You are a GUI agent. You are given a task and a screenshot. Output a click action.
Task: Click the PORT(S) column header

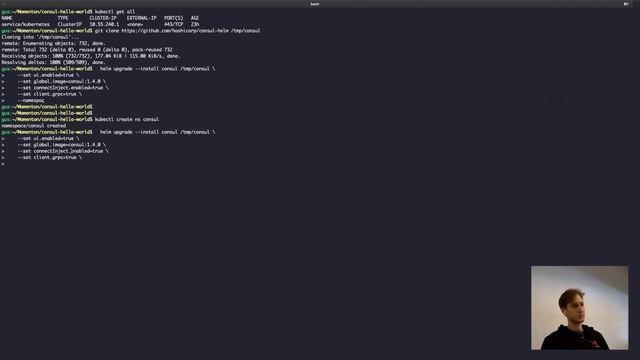click(173, 18)
